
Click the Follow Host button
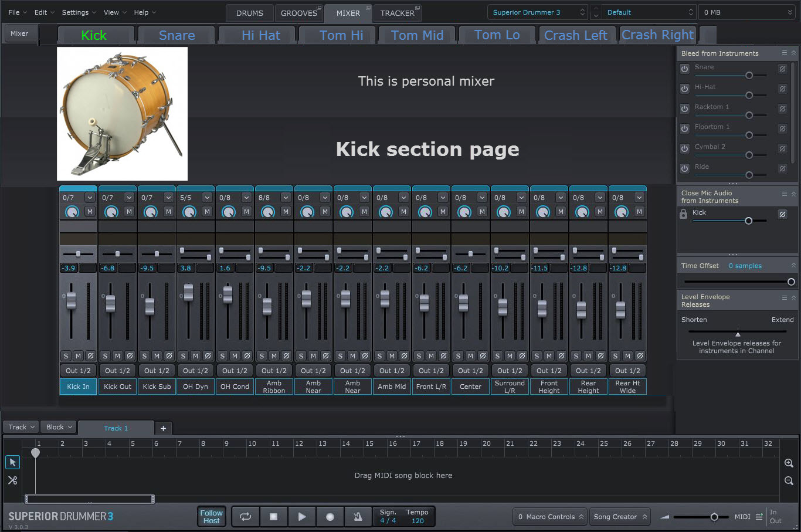coord(211,517)
